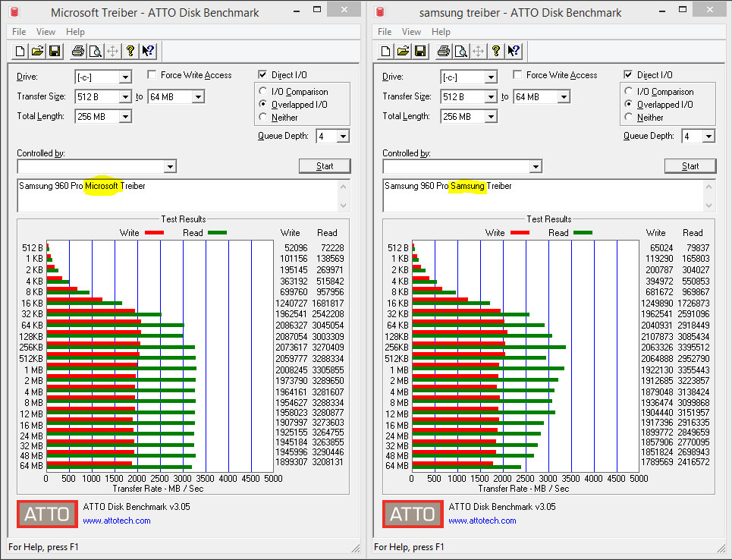Image resolution: width=732 pixels, height=560 pixels.
Task: Open www.attotech.com link in samsung treiber window
Action: [482, 521]
